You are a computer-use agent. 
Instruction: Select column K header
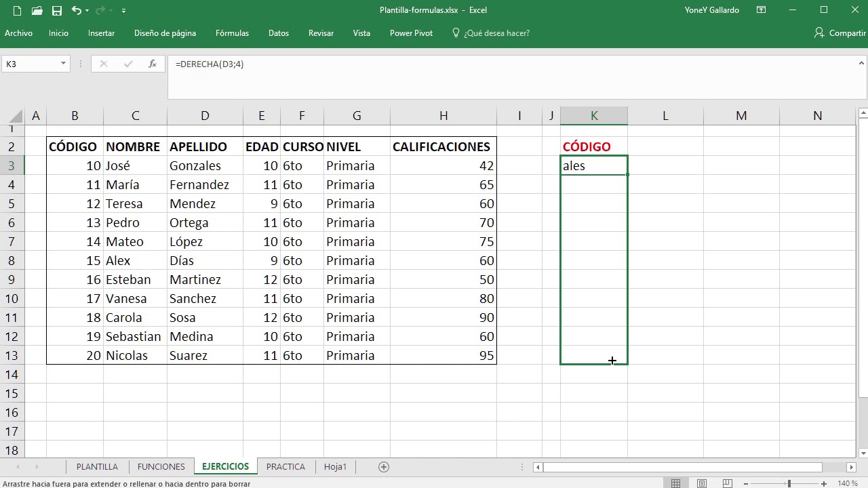(594, 116)
